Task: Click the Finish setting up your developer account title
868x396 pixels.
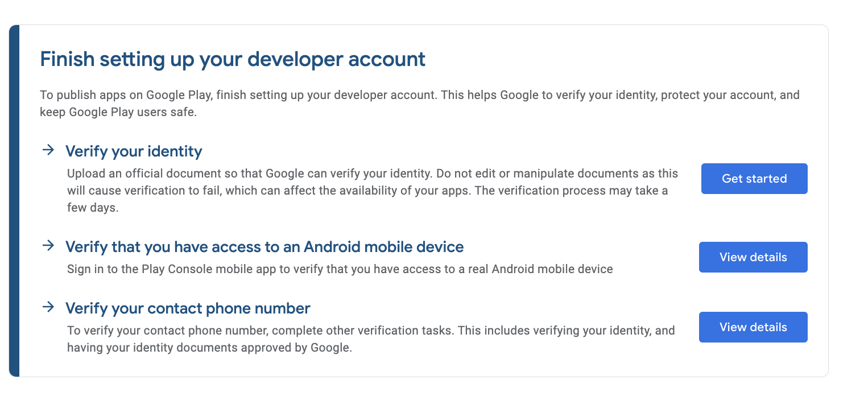Action: click(233, 59)
